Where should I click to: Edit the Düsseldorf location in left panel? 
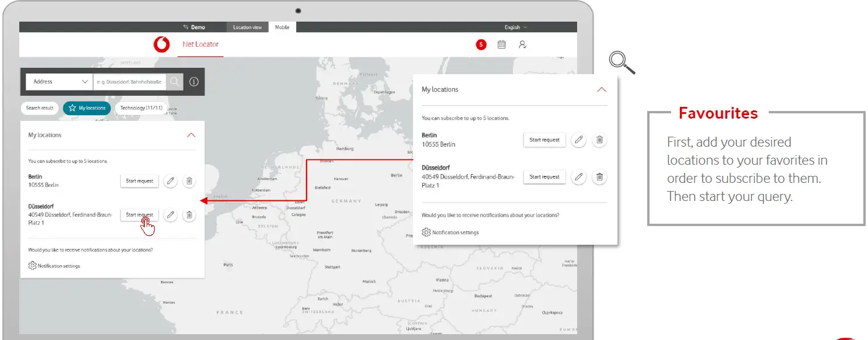point(171,215)
